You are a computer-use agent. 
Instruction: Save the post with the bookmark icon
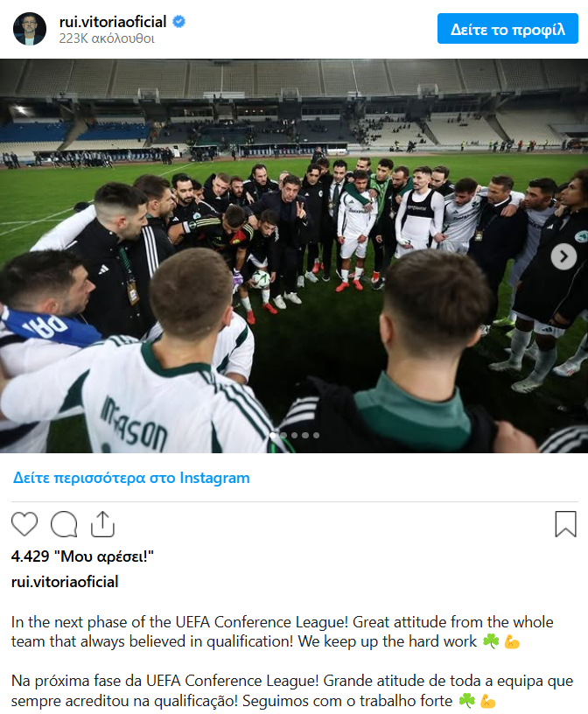(565, 524)
